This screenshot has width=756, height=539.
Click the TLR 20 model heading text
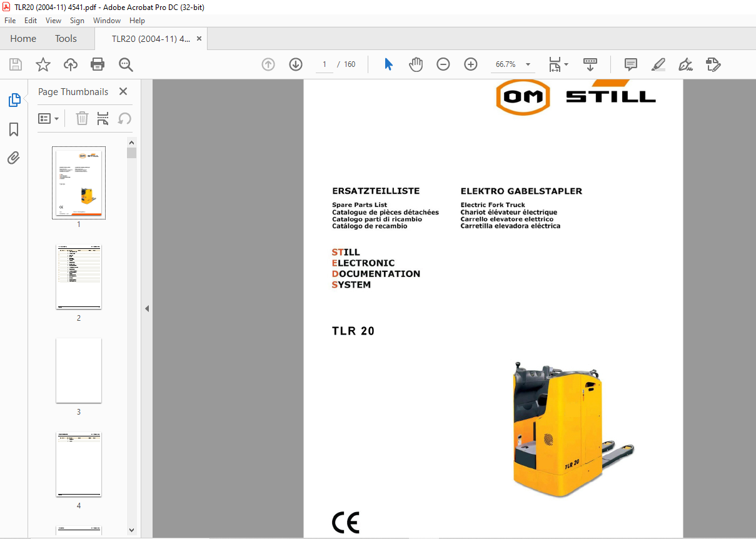(x=353, y=331)
